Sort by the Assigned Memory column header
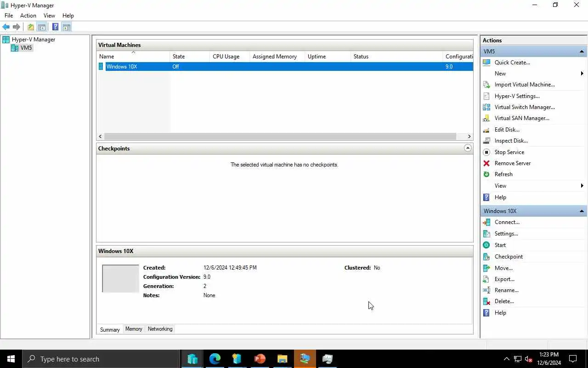The width and height of the screenshot is (588, 368). click(x=277, y=57)
